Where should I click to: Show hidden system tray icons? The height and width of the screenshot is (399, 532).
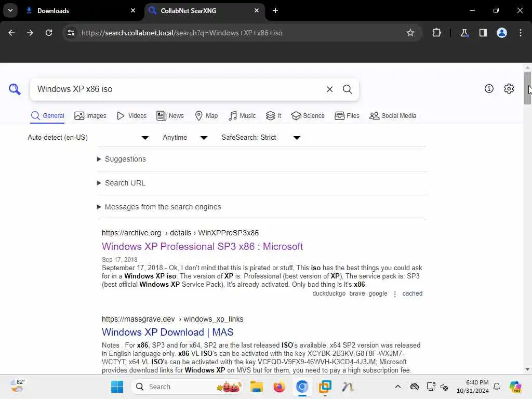(398, 387)
